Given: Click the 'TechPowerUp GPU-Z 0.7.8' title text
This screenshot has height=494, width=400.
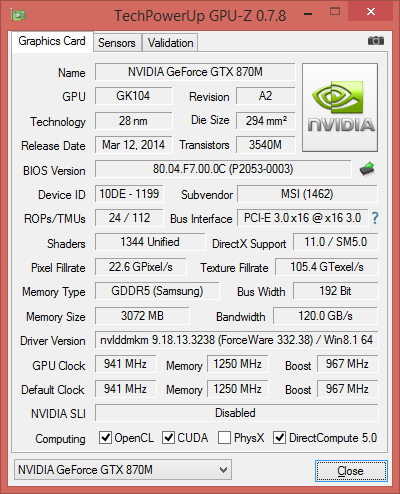Looking at the screenshot, I should 200,16.
